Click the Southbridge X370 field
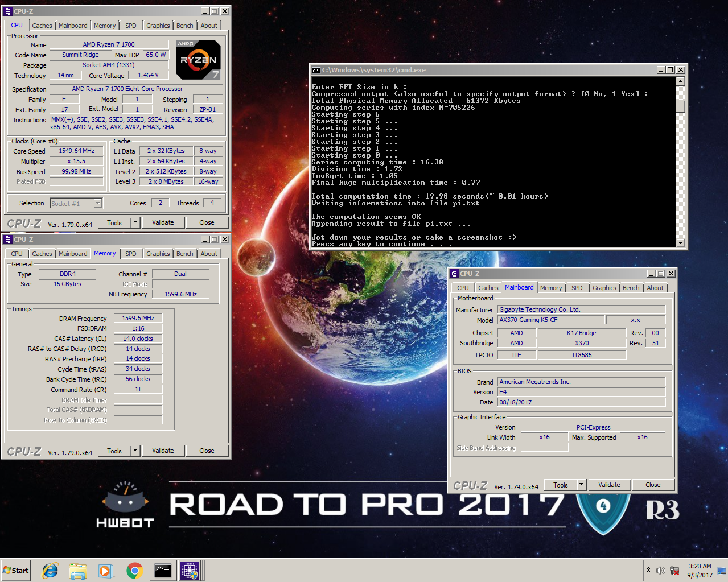 pyautogui.click(x=582, y=343)
